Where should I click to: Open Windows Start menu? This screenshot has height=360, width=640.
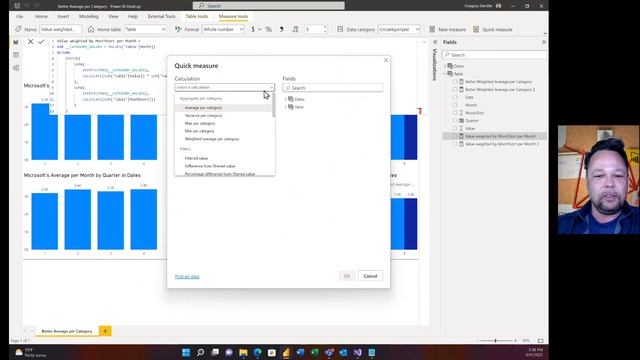coord(186,352)
